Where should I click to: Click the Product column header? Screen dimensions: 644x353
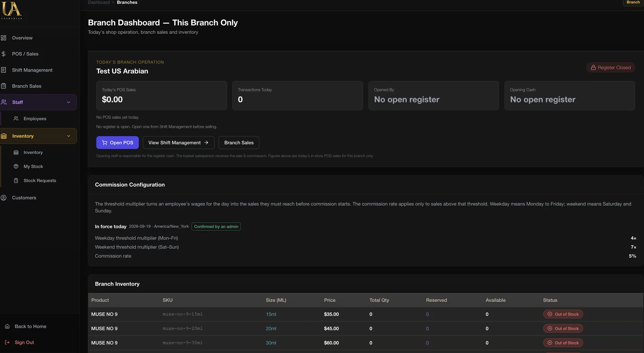[x=100, y=300]
